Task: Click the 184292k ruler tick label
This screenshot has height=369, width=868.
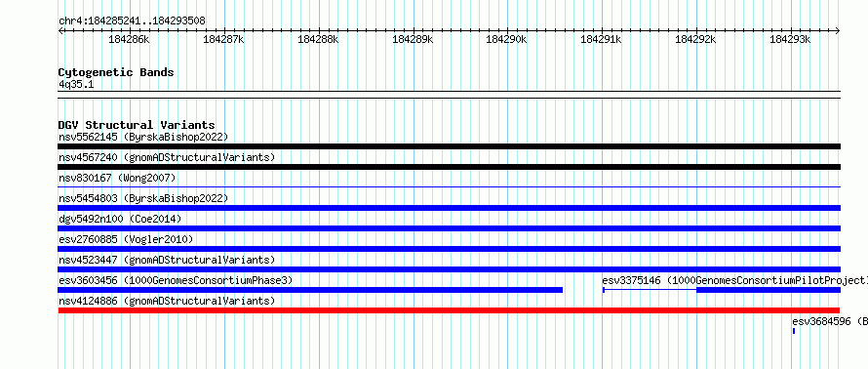Action: pos(695,39)
